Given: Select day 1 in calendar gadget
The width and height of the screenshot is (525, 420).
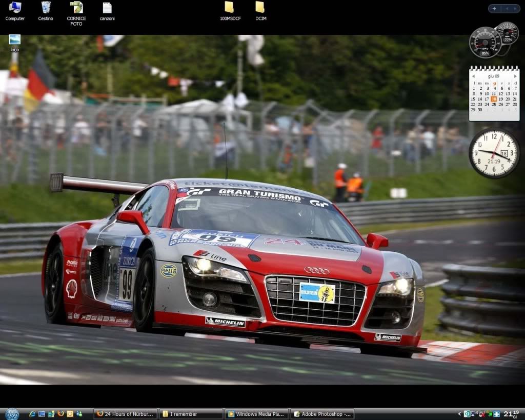Looking at the screenshot, I should tap(473, 88).
